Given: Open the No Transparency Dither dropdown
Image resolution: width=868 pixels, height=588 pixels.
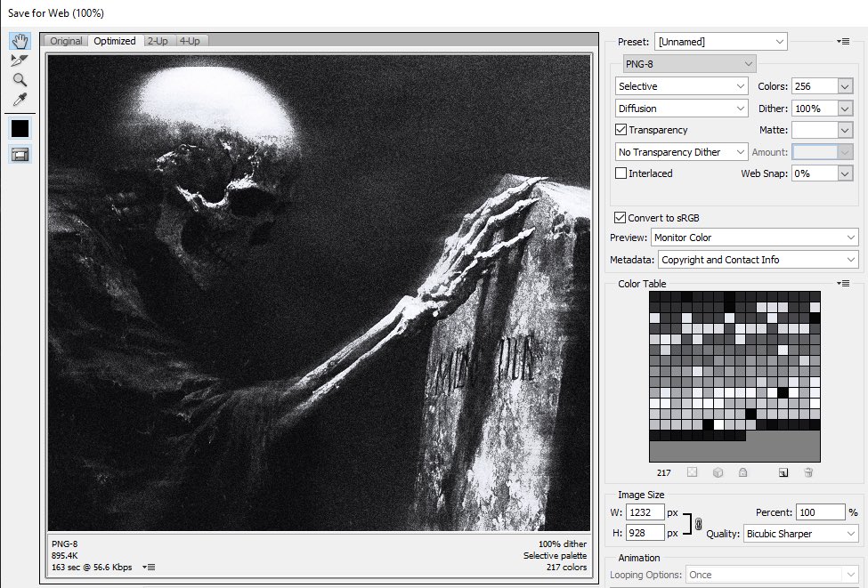Looking at the screenshot, I should point(681,151).
